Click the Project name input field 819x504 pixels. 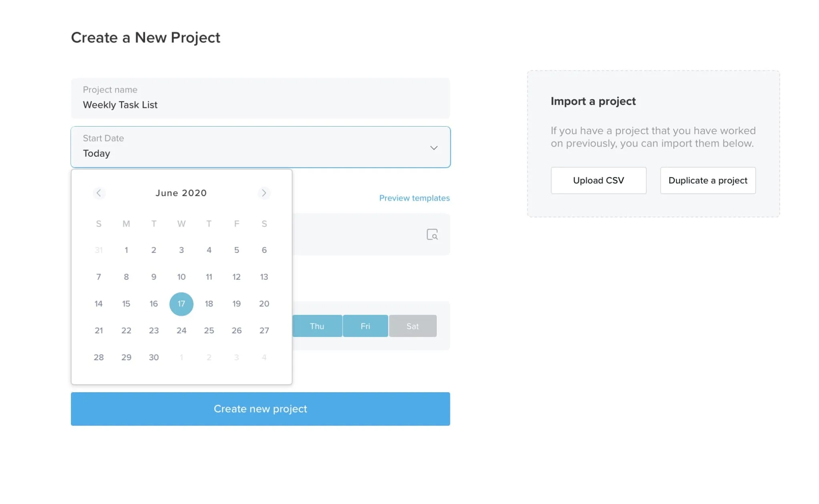[260, 98]
